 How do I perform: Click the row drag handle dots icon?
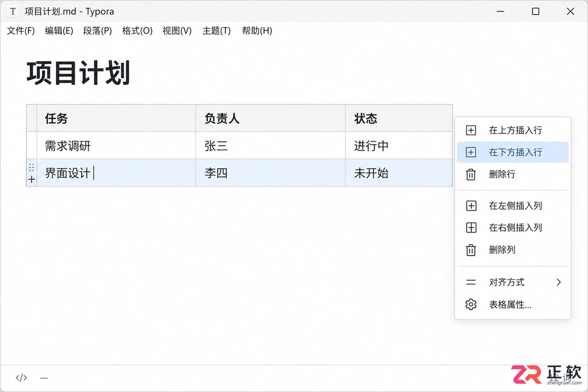click(x=31, y=167)
